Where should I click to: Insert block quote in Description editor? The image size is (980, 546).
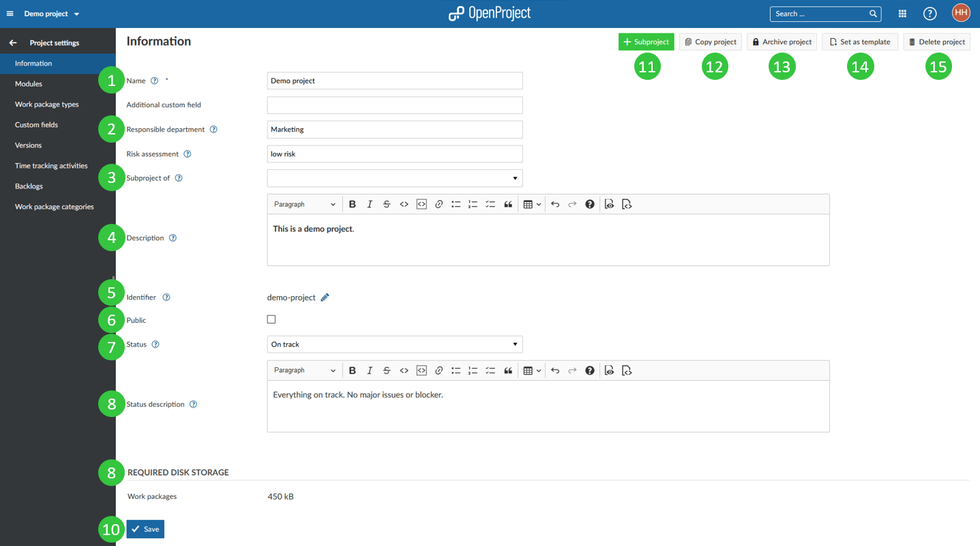click(508, 204)
